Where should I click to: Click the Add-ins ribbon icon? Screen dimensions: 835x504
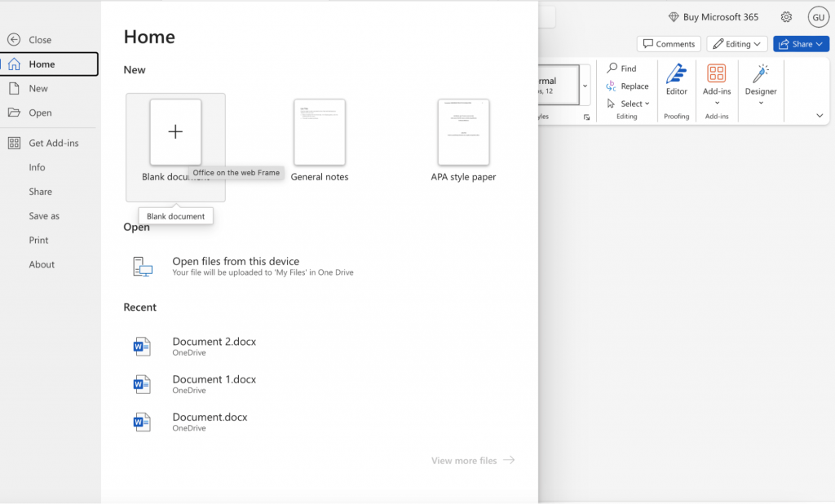717,73
